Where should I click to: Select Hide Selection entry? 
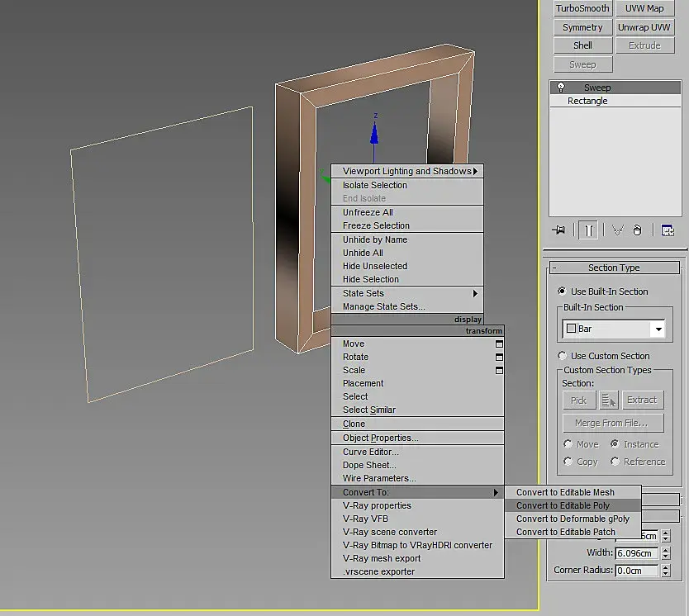[407, 279]
